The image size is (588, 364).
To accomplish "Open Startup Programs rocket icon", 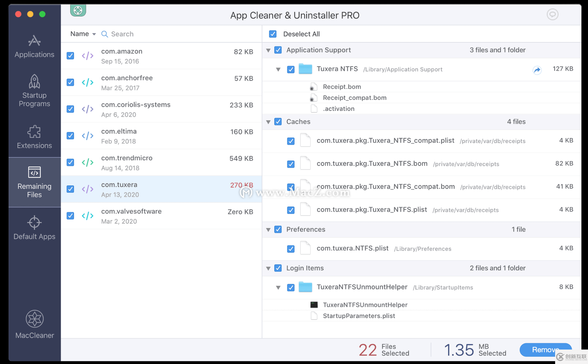I will (34, 82).
